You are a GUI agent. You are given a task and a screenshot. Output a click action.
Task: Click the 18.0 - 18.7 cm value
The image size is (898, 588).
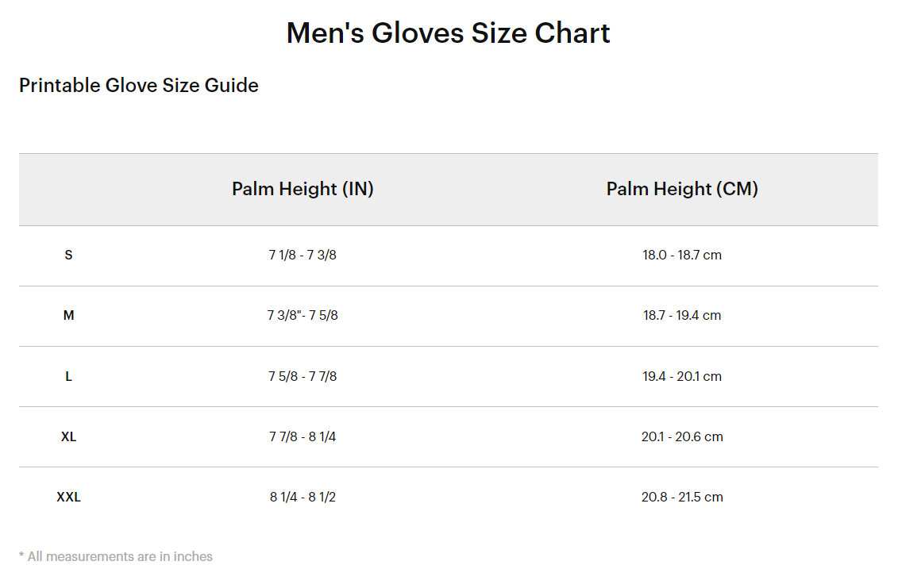click(x=682, y=256)
